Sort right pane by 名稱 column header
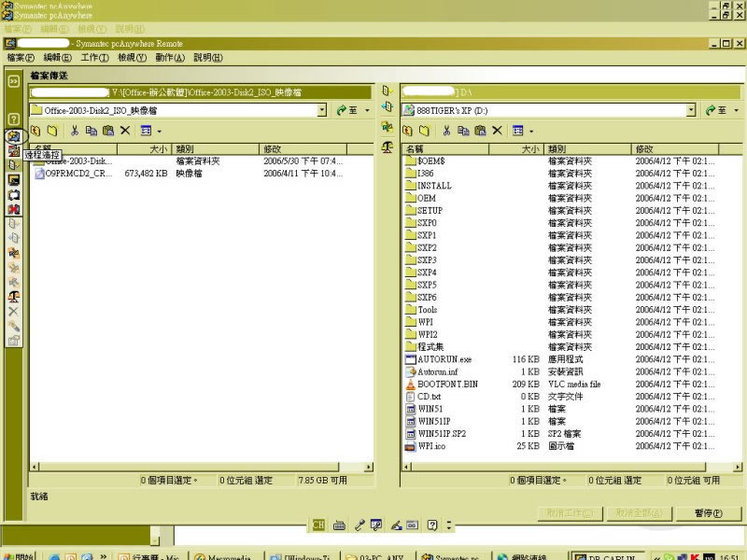Screen dimensions: 747x560 pos(445,149)
